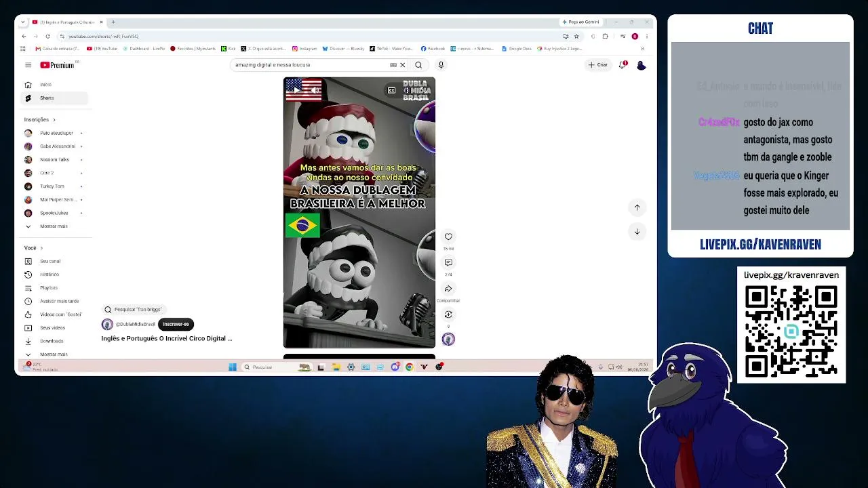Screen dimensions: 868x488
Task: Open the Vídeos com "Gostei" list
Action: coord(54,314)
